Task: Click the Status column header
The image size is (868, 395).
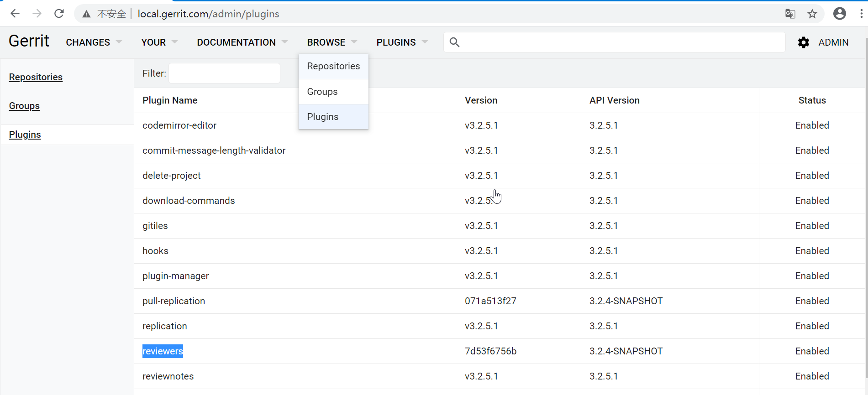Action: pos(812,100)
